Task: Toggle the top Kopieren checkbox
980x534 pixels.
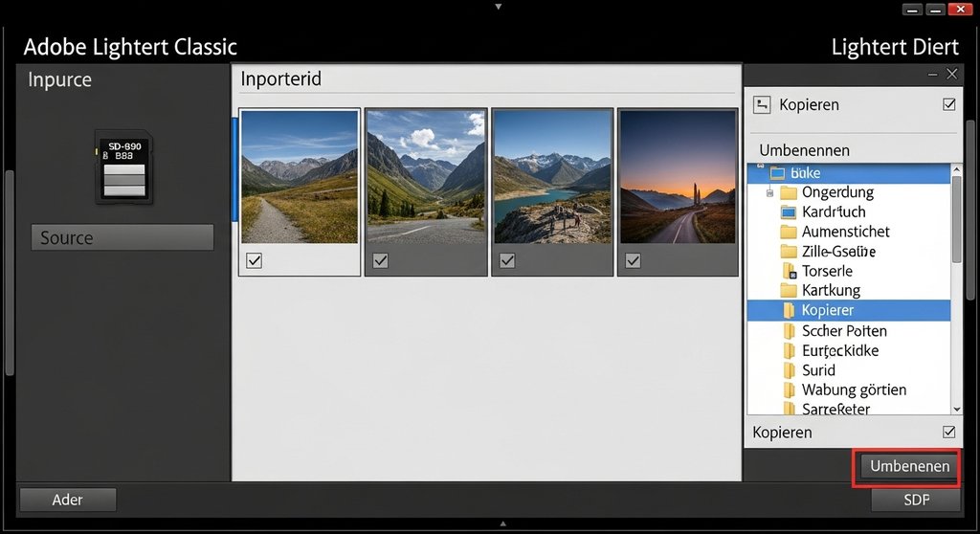Action: 948,104
